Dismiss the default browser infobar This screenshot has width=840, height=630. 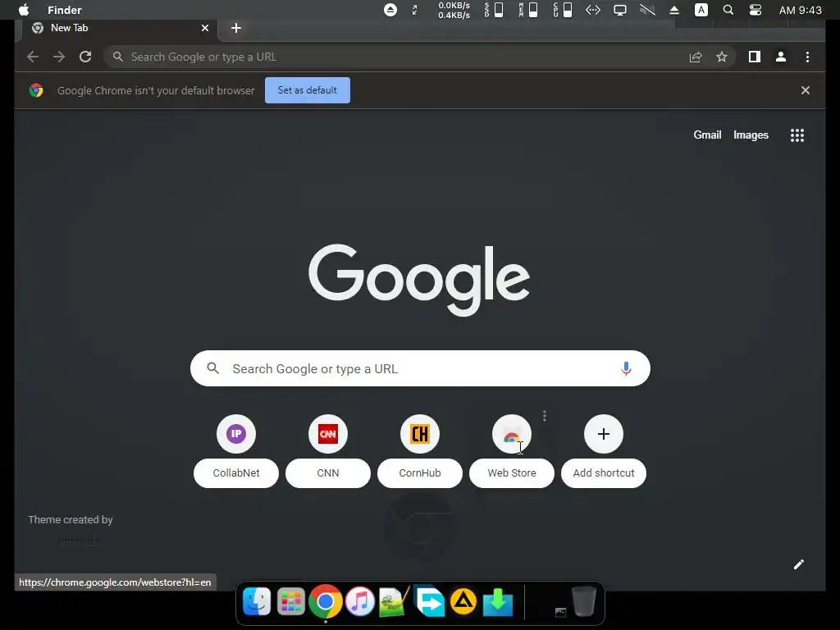pyautogui.click(x=806, y=90)
